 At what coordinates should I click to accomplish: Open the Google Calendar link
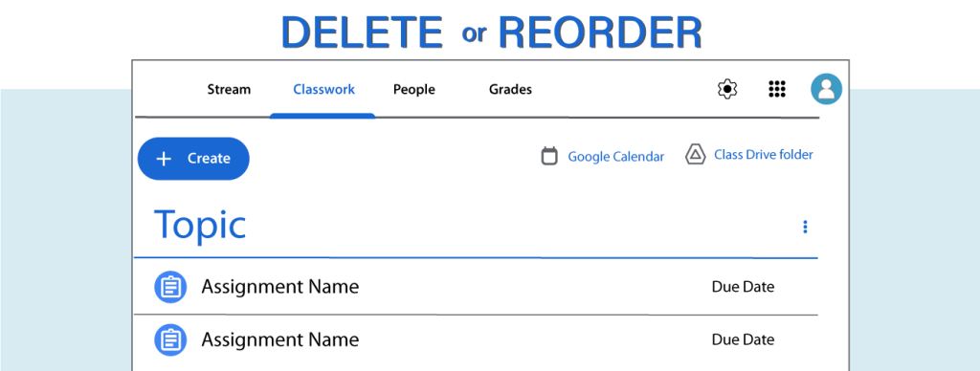(615, 157)
